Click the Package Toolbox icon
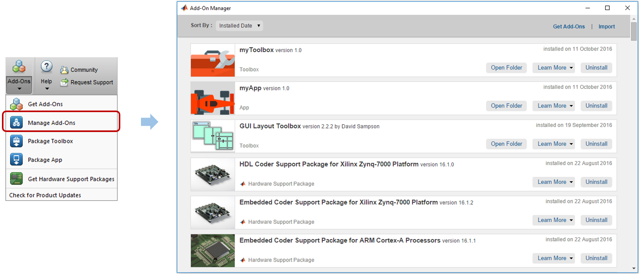Screen dimensions: 644x276 click(x=16, y=141)
